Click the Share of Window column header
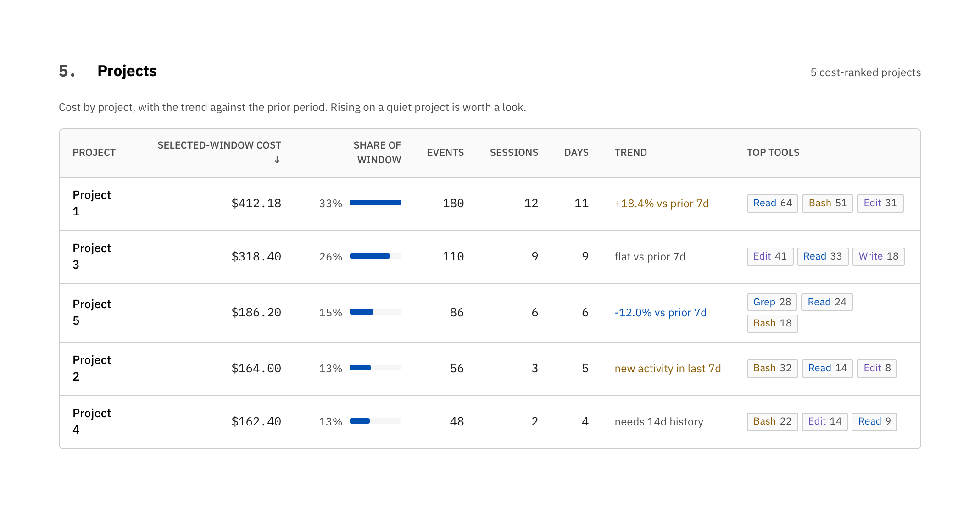Image resolution: width=980 pixels, height=508 pixels. tap(377, 153)
